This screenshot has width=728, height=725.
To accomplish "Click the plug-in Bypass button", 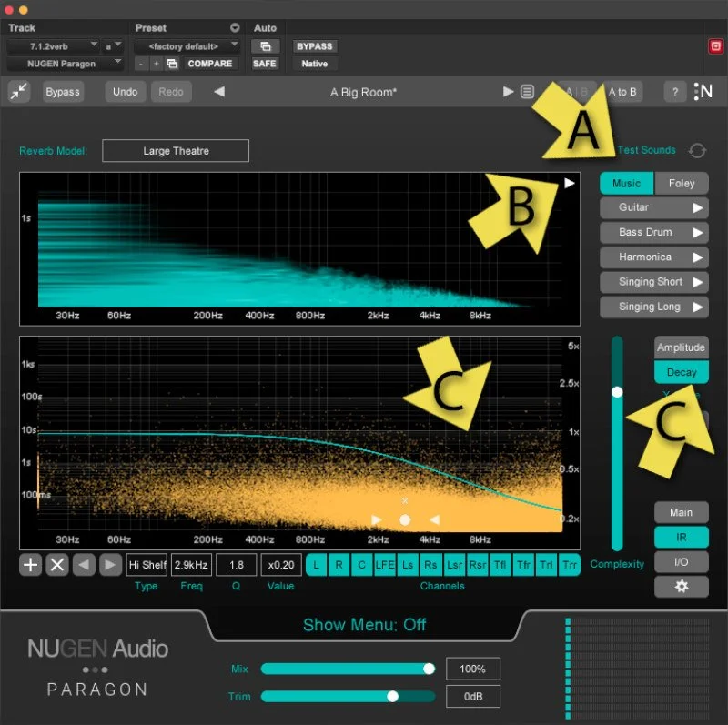I will click(63, 92).
